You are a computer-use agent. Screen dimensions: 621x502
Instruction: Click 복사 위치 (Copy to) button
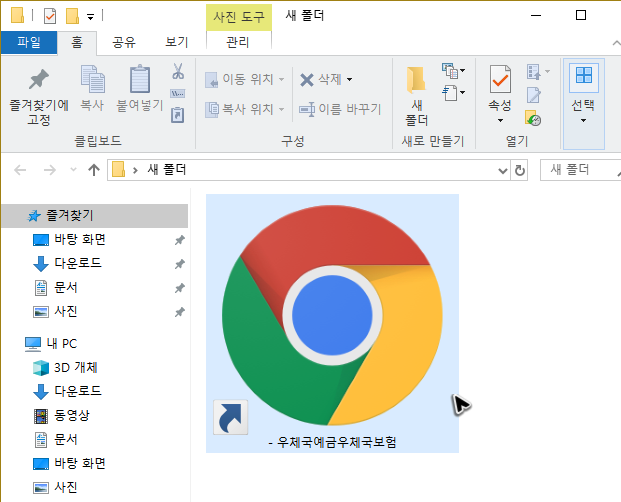point(244,108)
